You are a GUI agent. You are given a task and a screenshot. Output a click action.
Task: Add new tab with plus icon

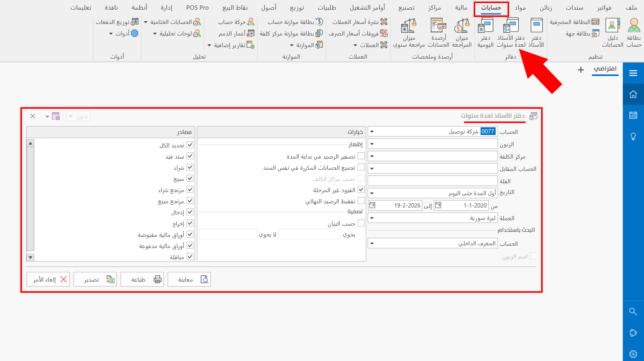tap(581, 70)
